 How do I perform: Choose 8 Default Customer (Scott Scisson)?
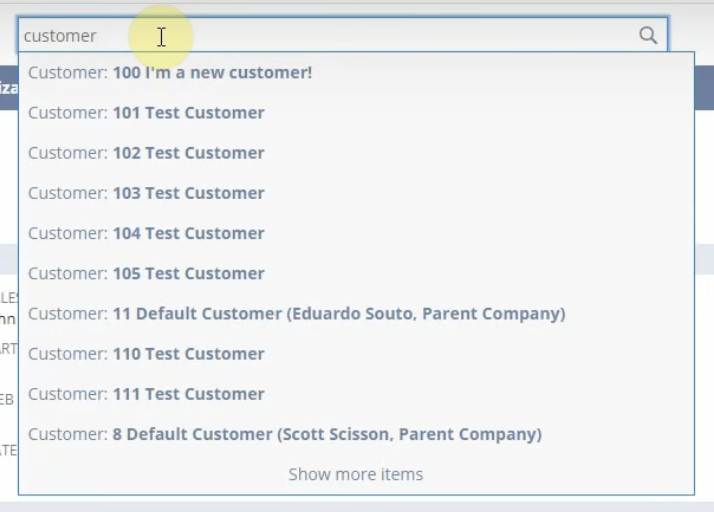pos(356,434)
